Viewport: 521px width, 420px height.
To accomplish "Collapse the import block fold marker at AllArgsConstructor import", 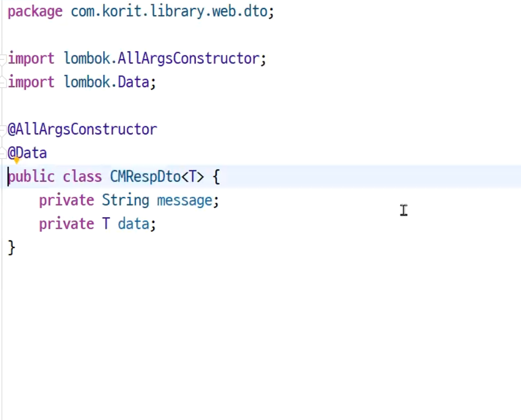I will click(3, 60).
